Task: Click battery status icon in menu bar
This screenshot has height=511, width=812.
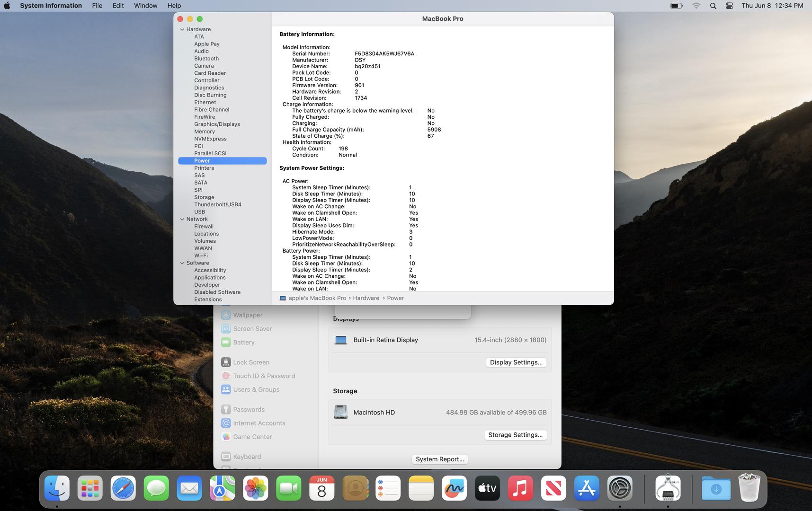Action: pyautogui.click(x=677, y=6)
